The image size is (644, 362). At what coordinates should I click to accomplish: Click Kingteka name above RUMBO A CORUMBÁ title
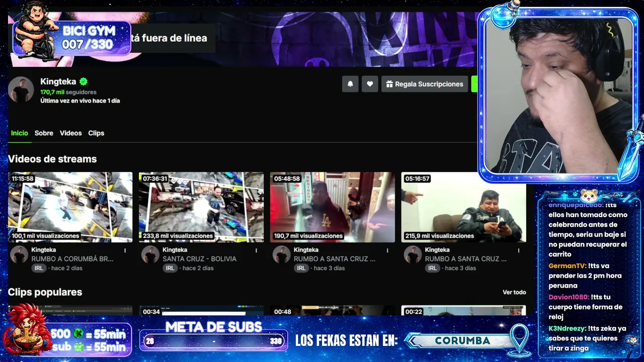[x=44, y=250]
